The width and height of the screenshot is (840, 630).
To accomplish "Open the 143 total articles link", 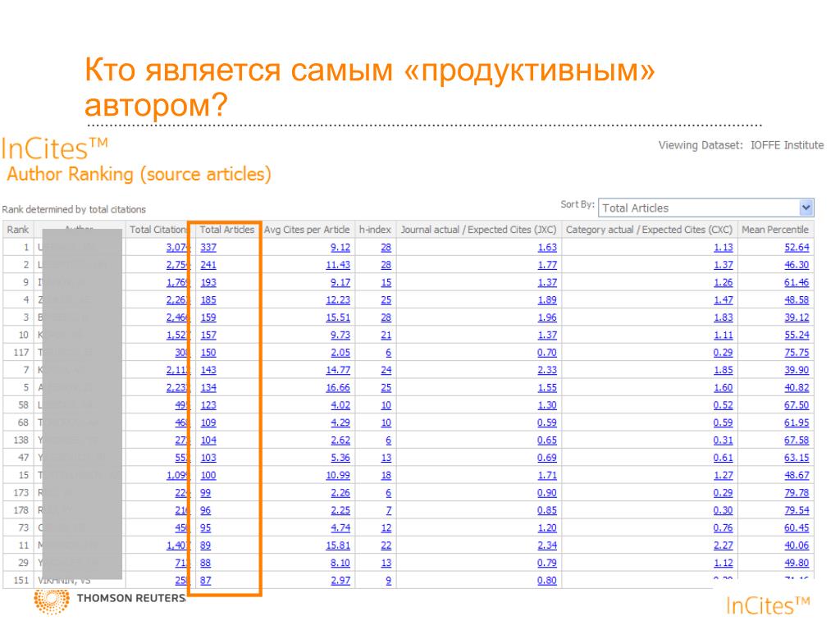I will click(208, 370).
